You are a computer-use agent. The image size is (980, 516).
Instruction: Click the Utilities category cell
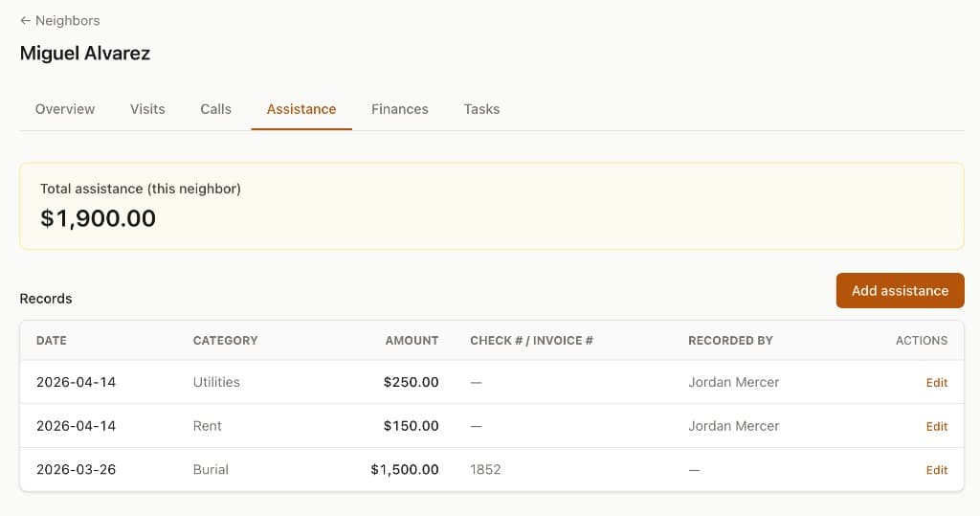[216, 382]
